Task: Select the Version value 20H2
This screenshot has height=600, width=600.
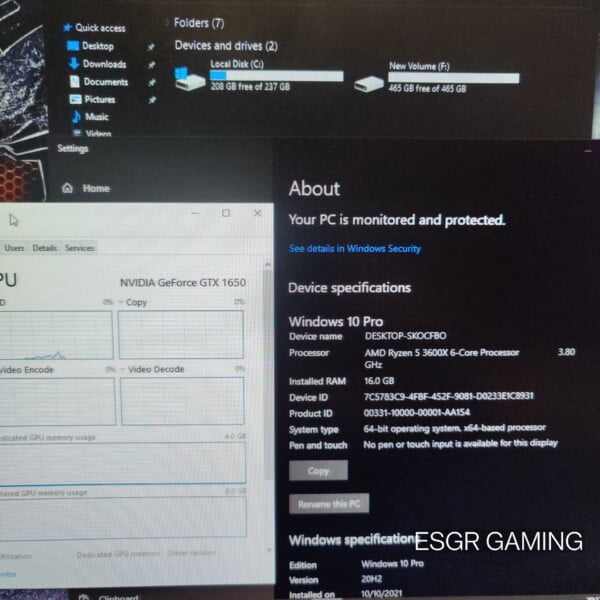Action: (371, 579)
